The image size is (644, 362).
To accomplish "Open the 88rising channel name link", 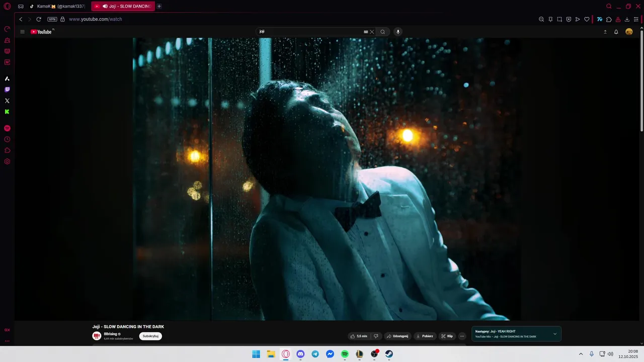I will [x=110, y=334].
